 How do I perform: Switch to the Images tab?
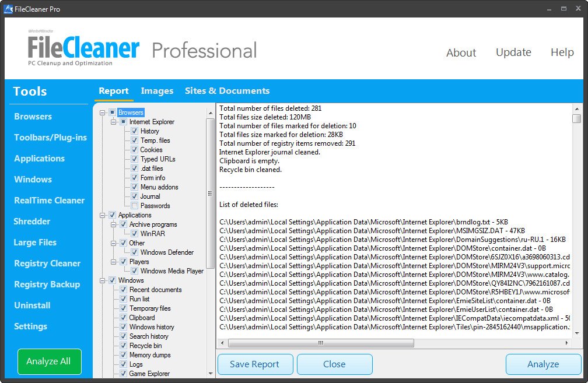click(157, 91)
